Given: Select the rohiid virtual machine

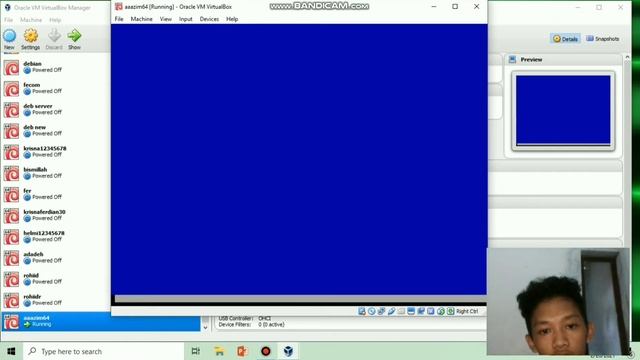Looking at the screenshot, I should [x=56, y=280].
